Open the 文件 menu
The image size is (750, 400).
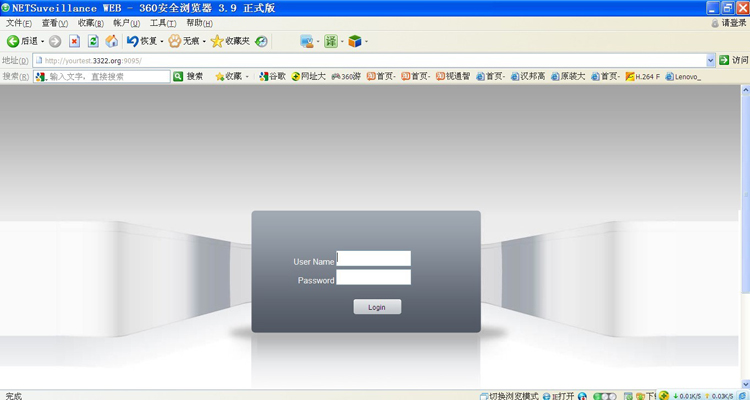(x=19, y=23)
